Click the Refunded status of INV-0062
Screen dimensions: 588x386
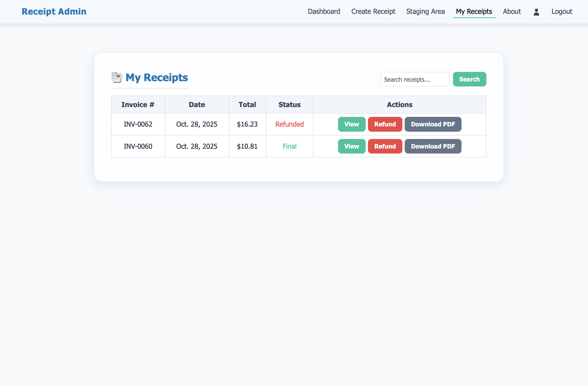[x=289, y=124]
